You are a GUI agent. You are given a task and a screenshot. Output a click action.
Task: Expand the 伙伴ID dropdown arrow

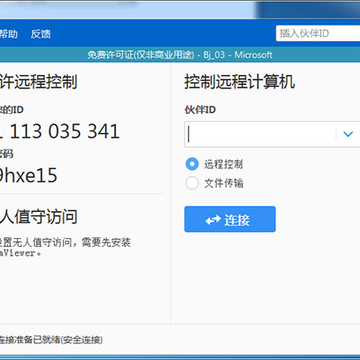348,134
